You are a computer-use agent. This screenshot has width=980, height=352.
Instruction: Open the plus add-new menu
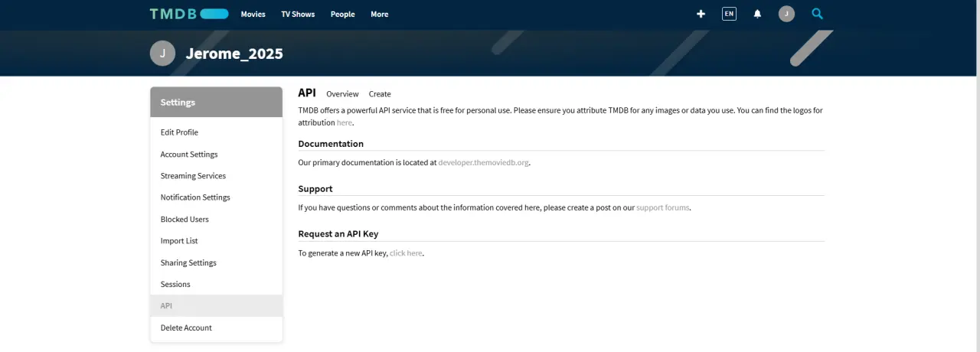[x=701, y=14]
